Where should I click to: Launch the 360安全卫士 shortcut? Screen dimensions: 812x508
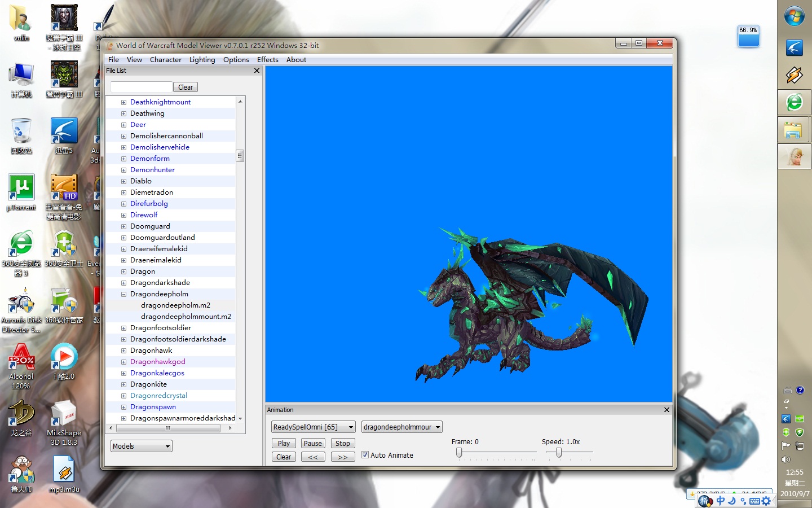coord(64,249)
